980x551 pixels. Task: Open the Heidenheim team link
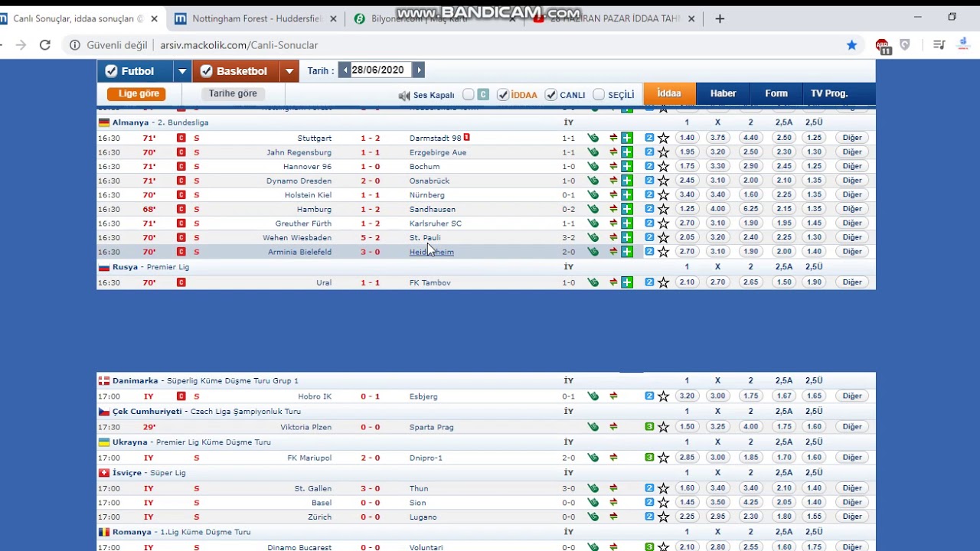click(x=431, y=252)
